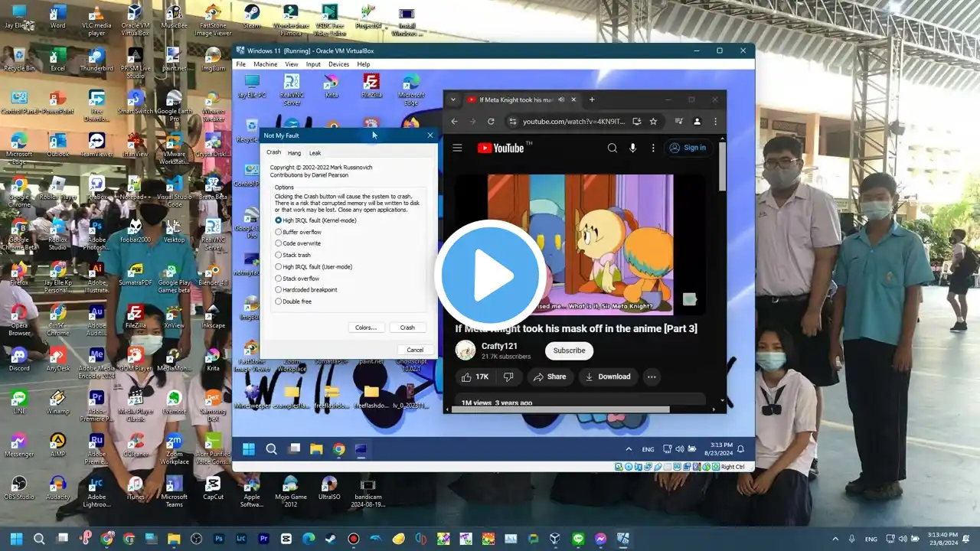Click the YouTube voice search microphone

[x=633, y=148]
